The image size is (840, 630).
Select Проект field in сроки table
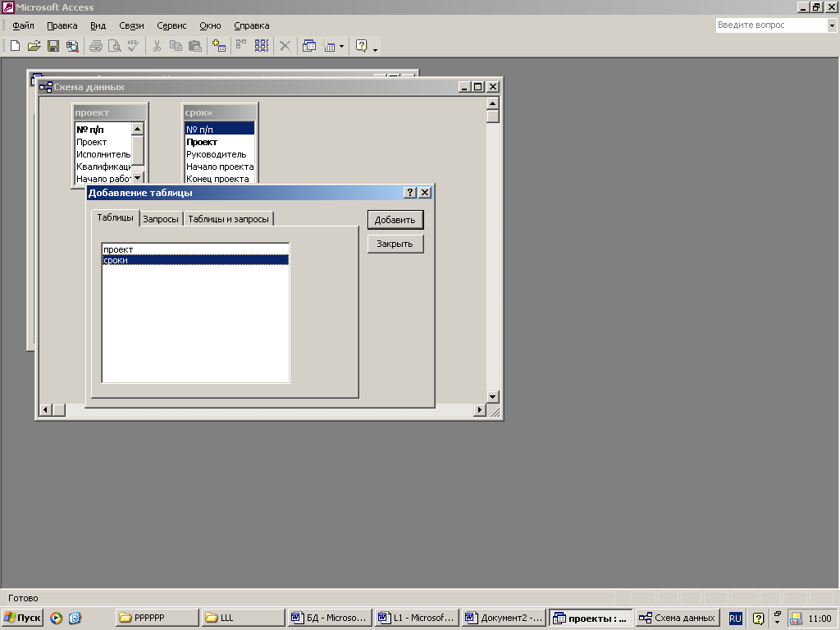click(219, 142)
